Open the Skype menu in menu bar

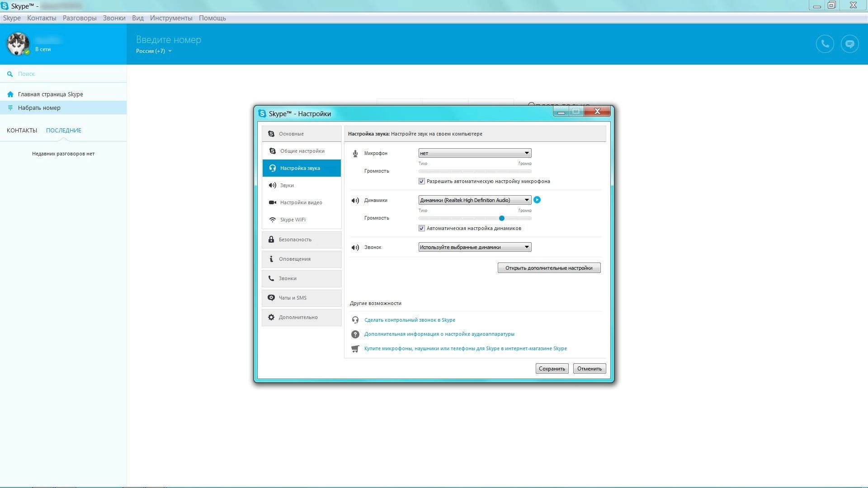point(12,18)
